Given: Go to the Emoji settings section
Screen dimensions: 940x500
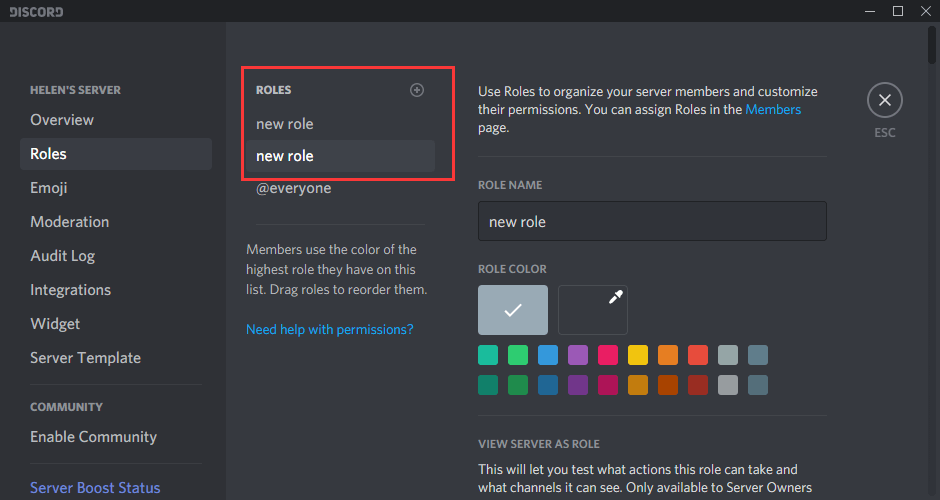Looking at the screenshot, I should [49, 188].
